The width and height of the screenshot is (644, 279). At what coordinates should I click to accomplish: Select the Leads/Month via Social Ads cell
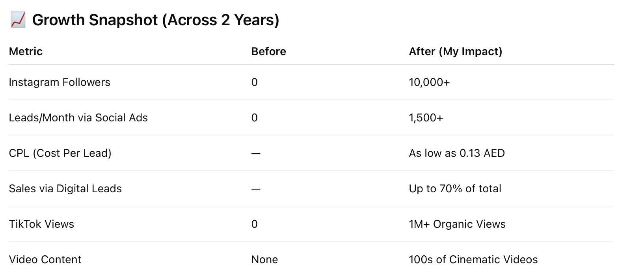(x=78, y=118)
